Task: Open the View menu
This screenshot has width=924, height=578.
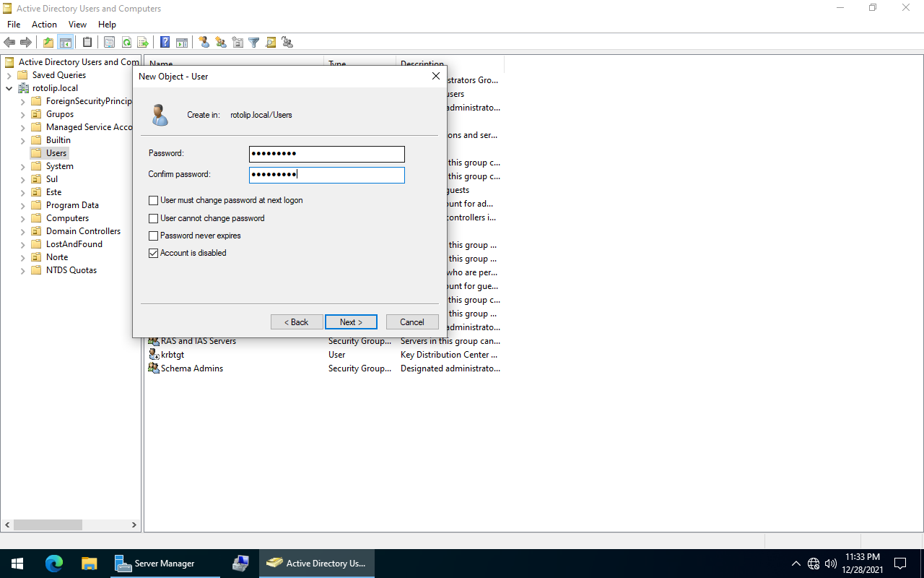Action: click(77, 25)
